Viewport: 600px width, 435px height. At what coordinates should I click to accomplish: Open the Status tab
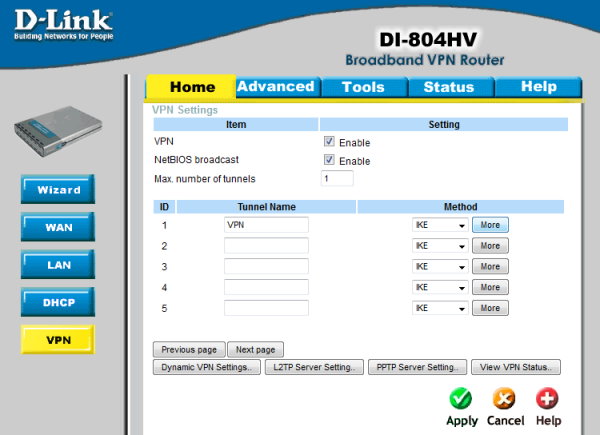pyautogui.click(x=451, y=87)
